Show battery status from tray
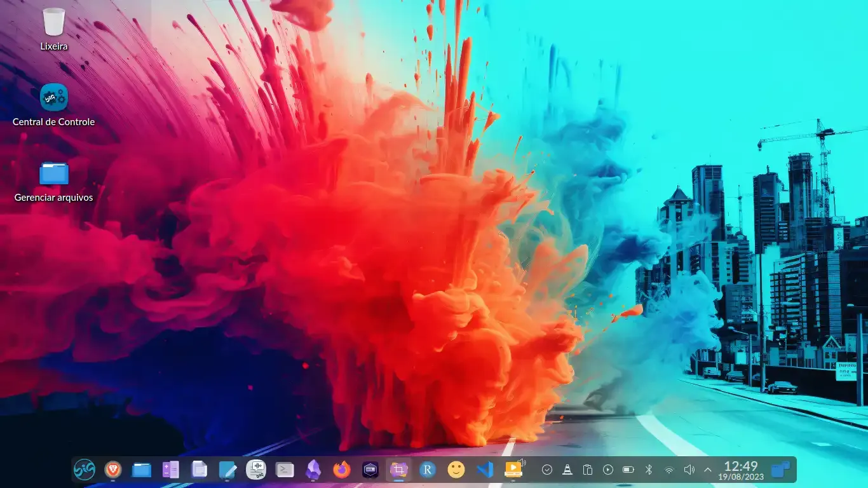Viewport: 868px width, 488px height. point(628,470)
